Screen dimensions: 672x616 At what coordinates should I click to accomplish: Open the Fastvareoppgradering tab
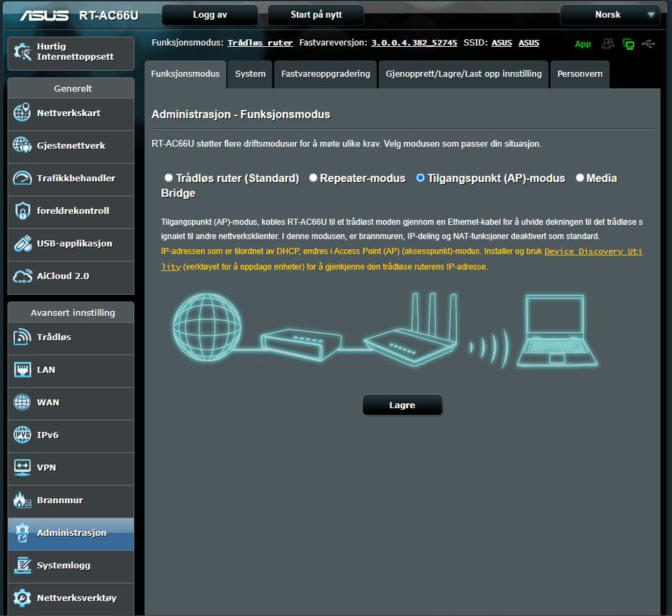pos(325,73)
